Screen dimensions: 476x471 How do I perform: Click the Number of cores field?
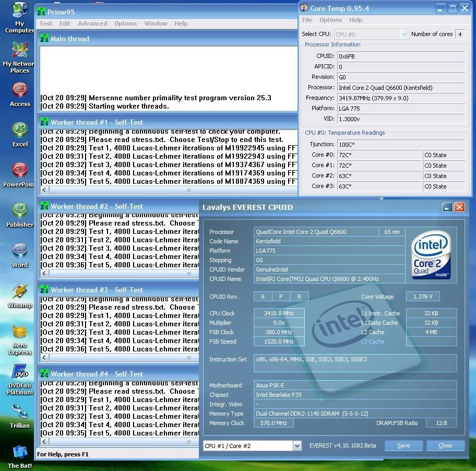[460, 34]
